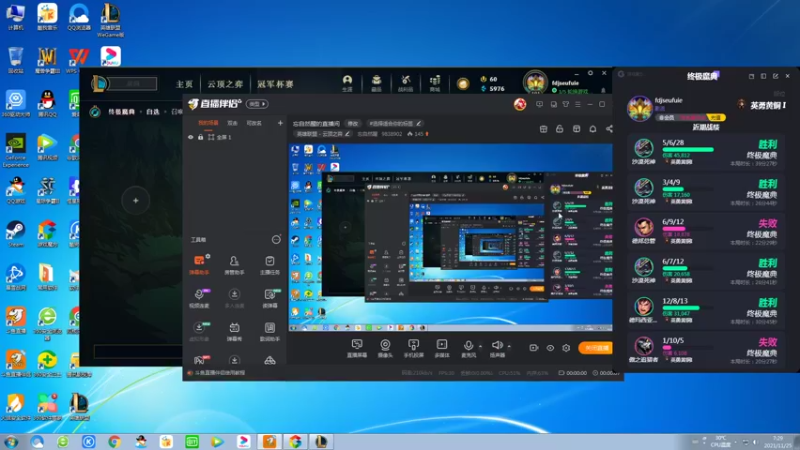Open the 1/10/5 失败 match record
This screenshot has height=450, width=800.
[x=706, y=349]
